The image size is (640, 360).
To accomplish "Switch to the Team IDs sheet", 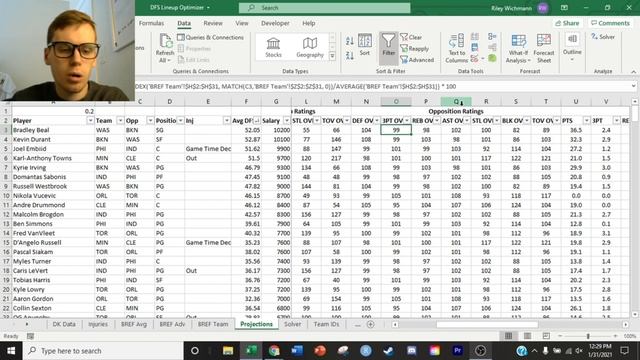I will [x=326, y=324].
